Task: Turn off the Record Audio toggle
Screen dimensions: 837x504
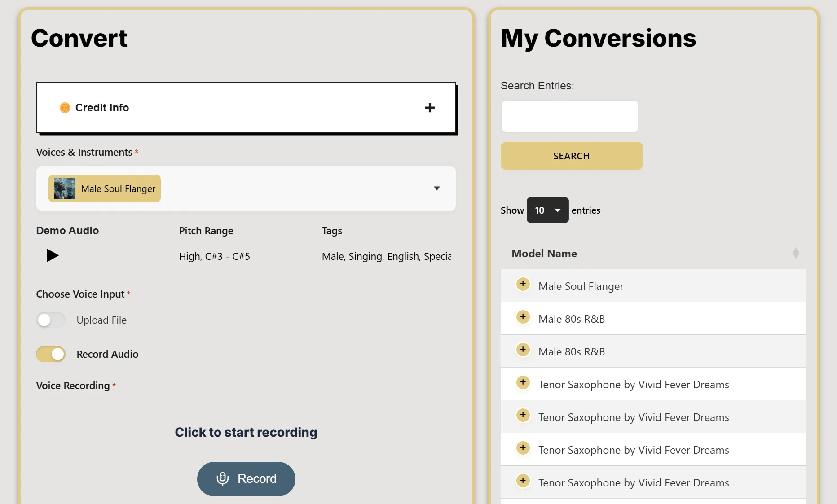Action: 51,354
